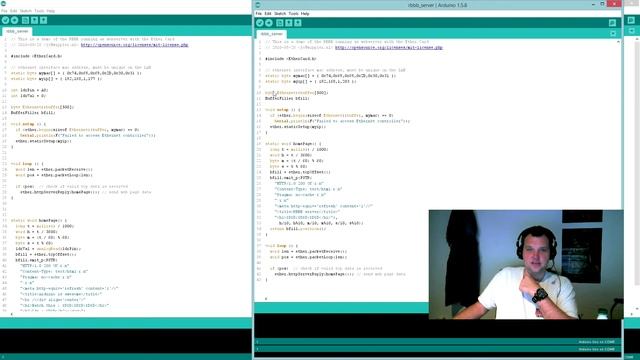This screenshot has width=640, height=360.
Task: Click Verify icon in left Arduino window
Action: coord(5,20)
